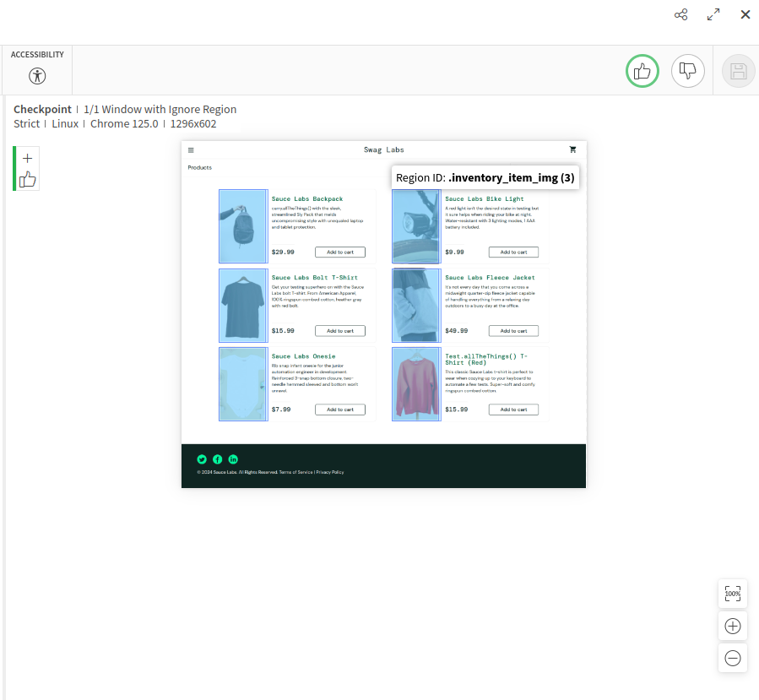Click the Region ID tooltip

pyautogui.click(x=485, y=177)
